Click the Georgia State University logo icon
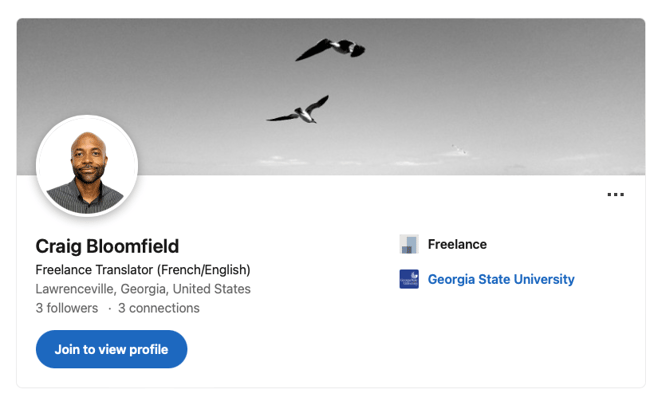 pos(409,280)
